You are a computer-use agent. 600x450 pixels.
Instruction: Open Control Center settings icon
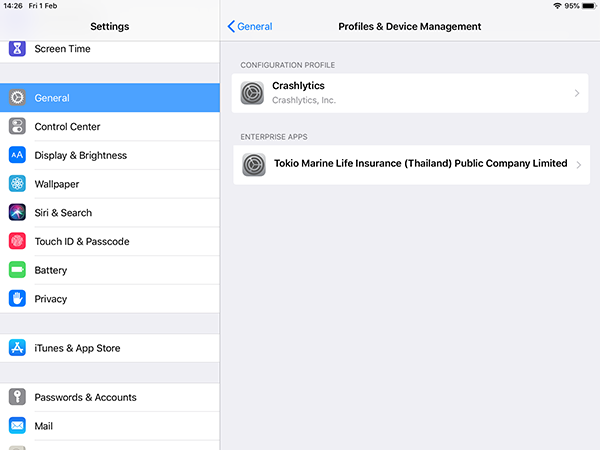tap(17, 126)
